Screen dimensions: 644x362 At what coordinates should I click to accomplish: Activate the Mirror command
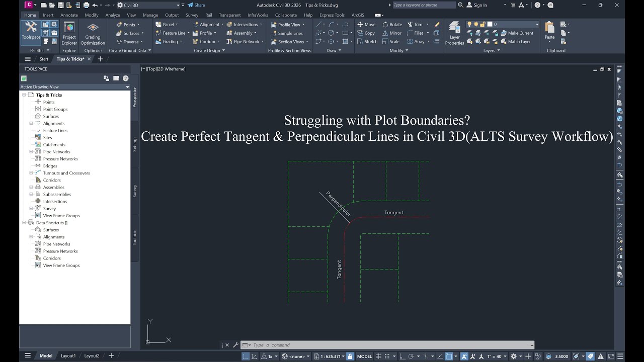(392, 33)
